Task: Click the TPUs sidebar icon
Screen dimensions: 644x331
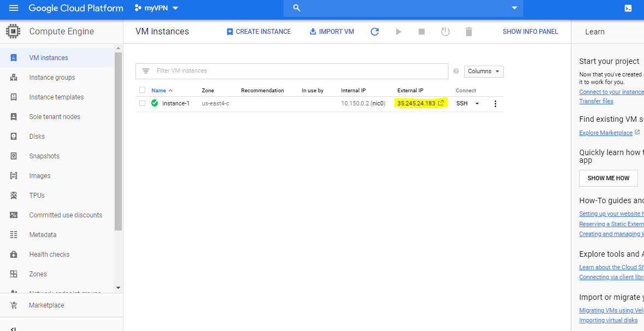Action: coord(14,196)
